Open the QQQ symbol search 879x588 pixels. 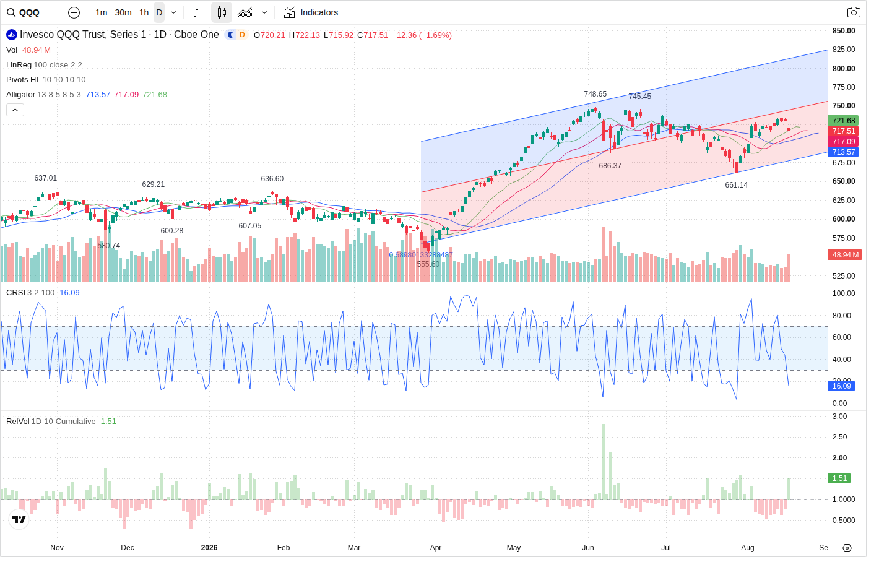tap(24, 12)
